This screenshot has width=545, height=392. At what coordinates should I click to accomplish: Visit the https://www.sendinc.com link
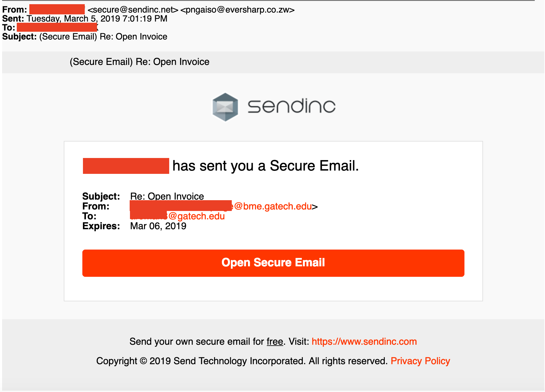364,341
